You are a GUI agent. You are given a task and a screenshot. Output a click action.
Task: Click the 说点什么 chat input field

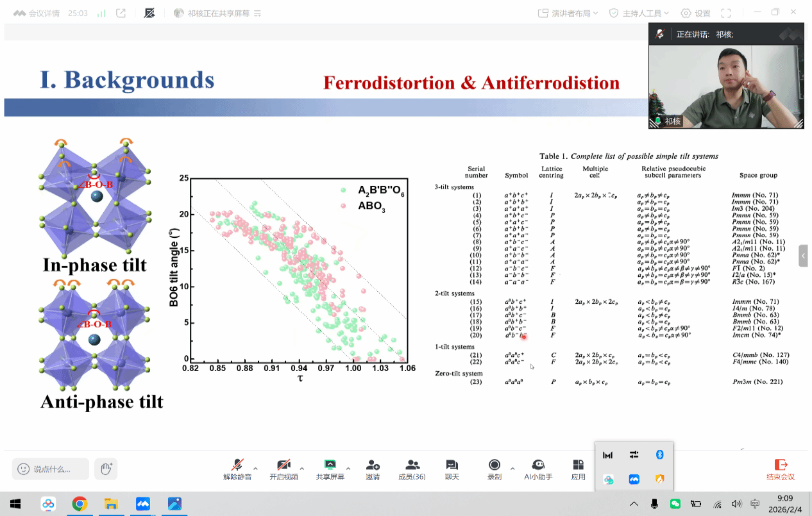51,469
